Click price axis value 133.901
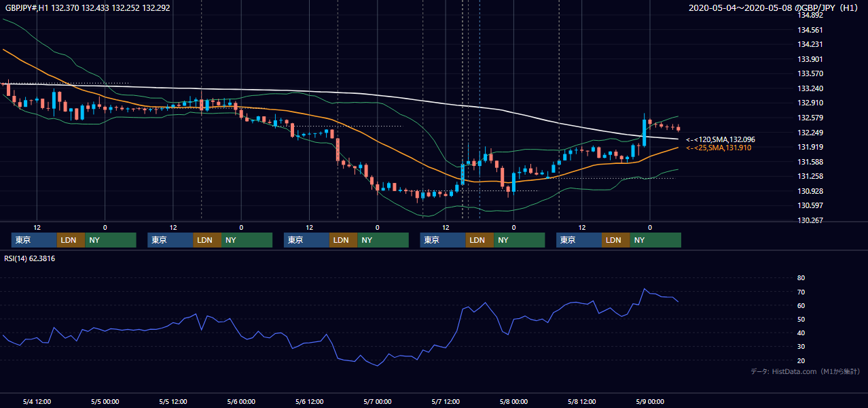The width and height of the screenshot is (868, 408). pyautogui.click(x=810, y=59)
